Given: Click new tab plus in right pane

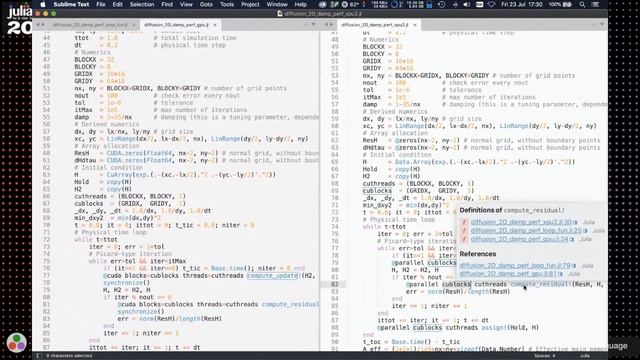Looking at the screenshot, I should (594, 25).
